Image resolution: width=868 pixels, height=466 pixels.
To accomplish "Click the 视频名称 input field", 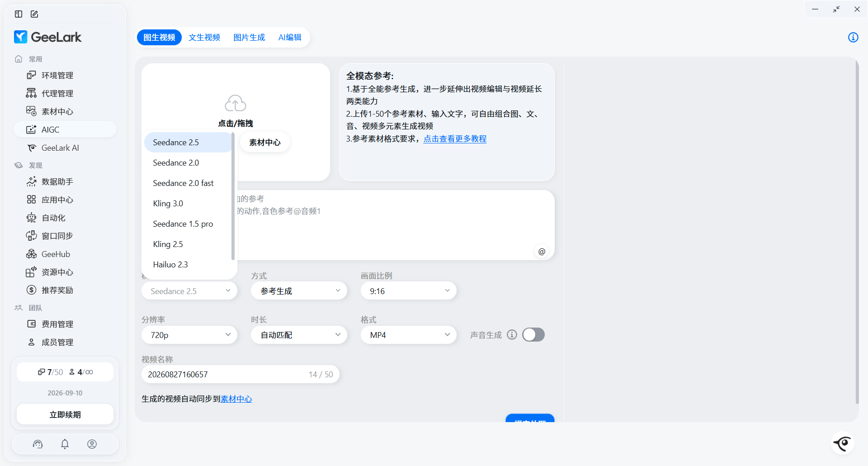I will tap(241, 374).
